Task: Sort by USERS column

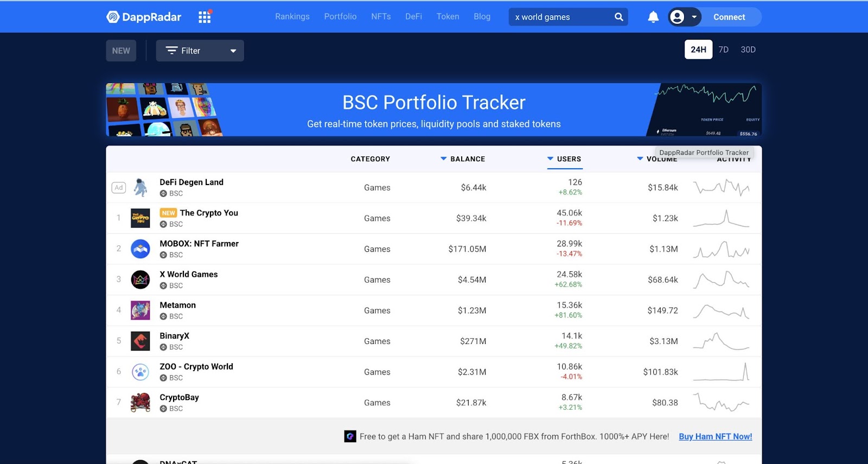Action: click(564, 159)
